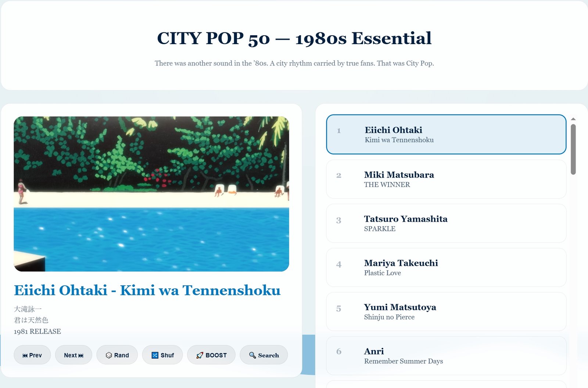Screen dimensions: 588x388
Task: Click the number 2 track rank
Action: point(339,175)
